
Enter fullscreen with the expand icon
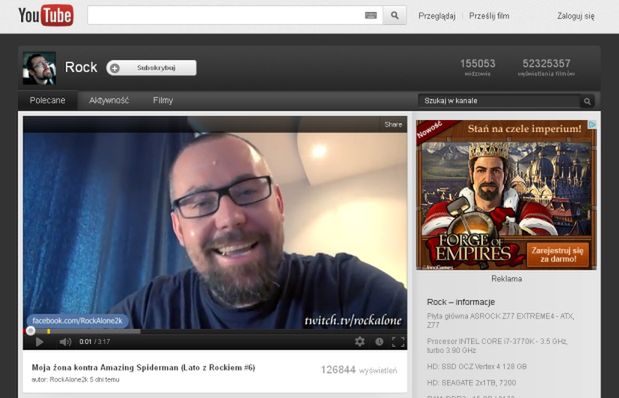[398, 342]
